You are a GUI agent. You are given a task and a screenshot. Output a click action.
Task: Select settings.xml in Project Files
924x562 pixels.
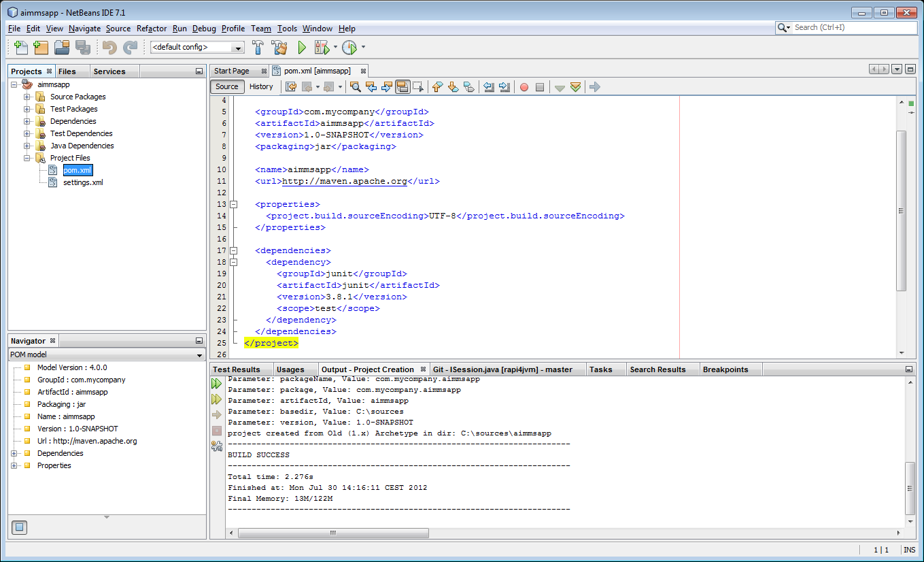(x=83, y=182)
